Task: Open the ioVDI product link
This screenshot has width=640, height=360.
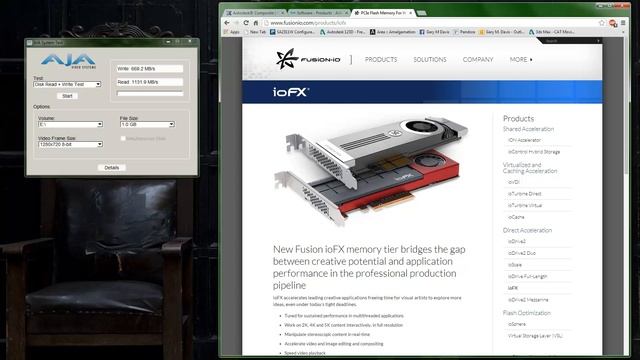Action: [x=514, y=182]
